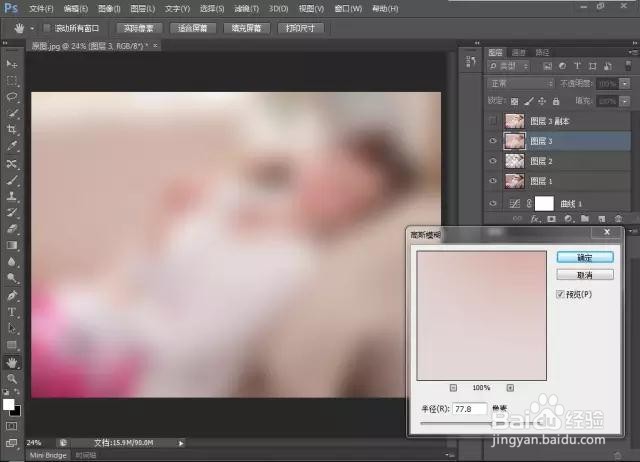This screenshot has width=640, height=462.
Task: Select the Pen tool
Action: pyautogui.click(x=12, y=295)
